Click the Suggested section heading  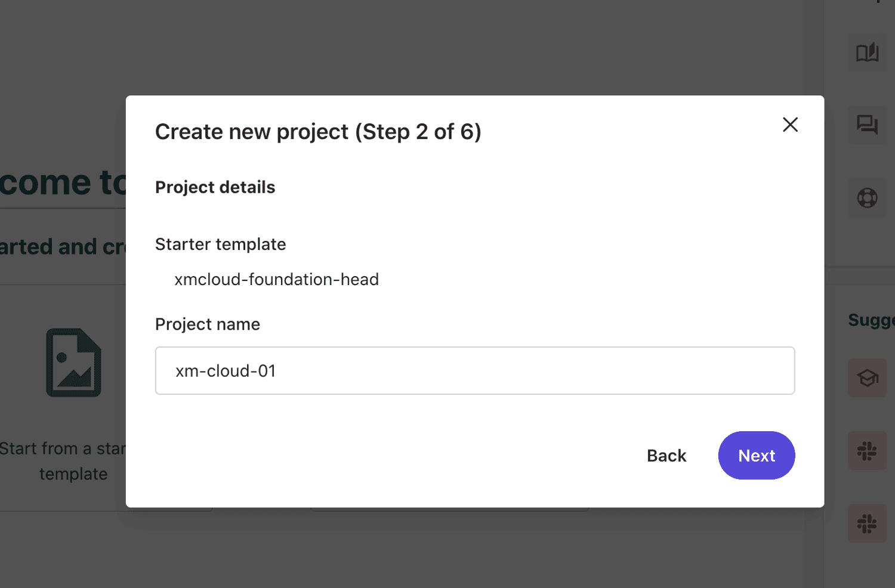tap(871, 320)
